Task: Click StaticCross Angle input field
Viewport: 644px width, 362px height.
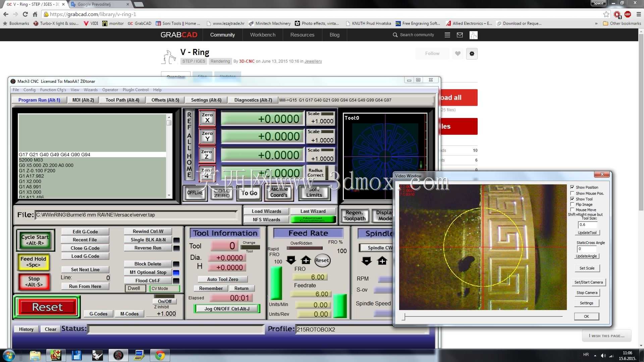Action: 586,249
